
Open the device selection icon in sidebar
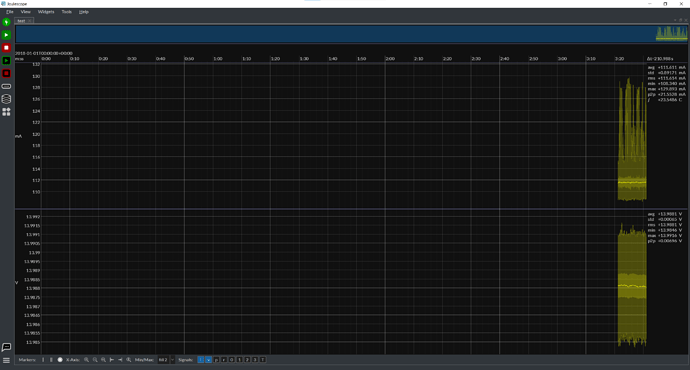coord(6,86)
